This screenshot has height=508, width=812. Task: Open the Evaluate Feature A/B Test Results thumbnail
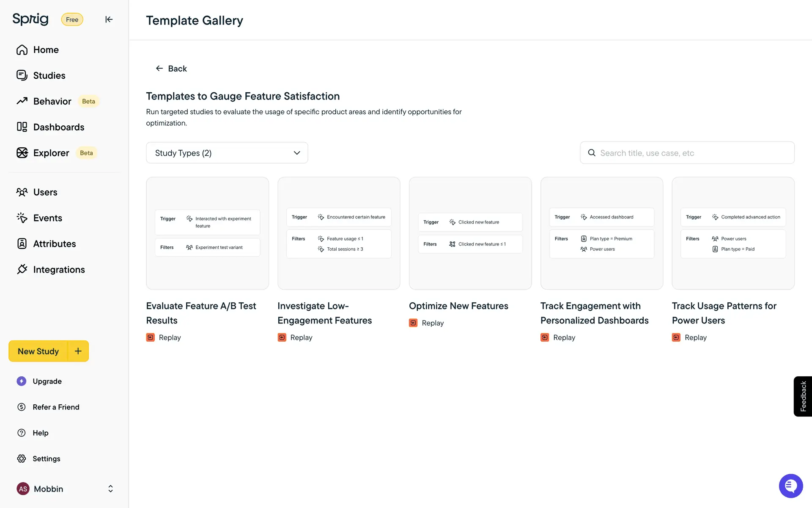[207, 233]
